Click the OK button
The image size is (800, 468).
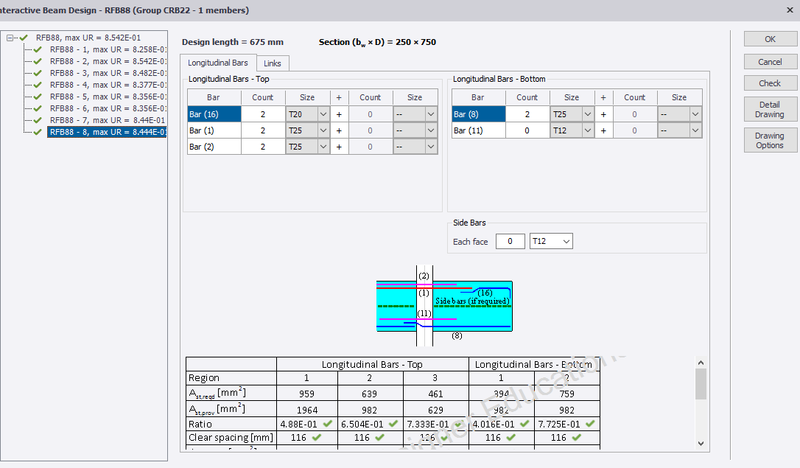pos(770,39)
